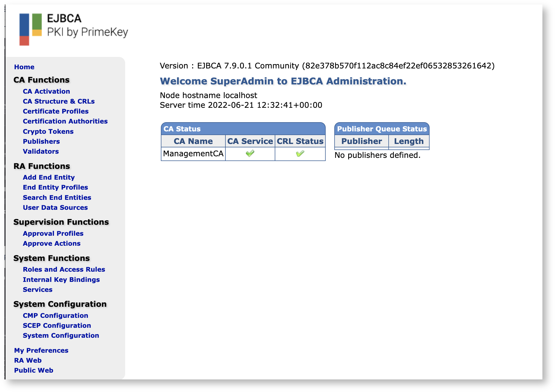The height and width of the screenshot is (392, 555).
Task: Open CA Structure & CRLs
Action: pos(59,101)
